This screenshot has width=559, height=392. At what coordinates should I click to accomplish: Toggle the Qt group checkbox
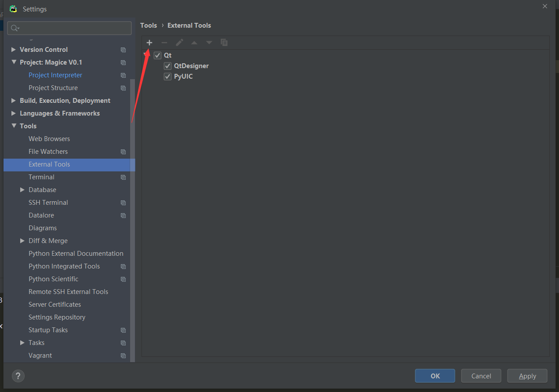(158, 55)
